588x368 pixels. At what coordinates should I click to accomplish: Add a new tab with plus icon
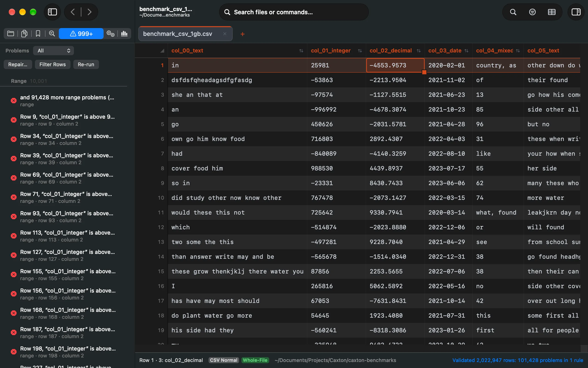243,34
